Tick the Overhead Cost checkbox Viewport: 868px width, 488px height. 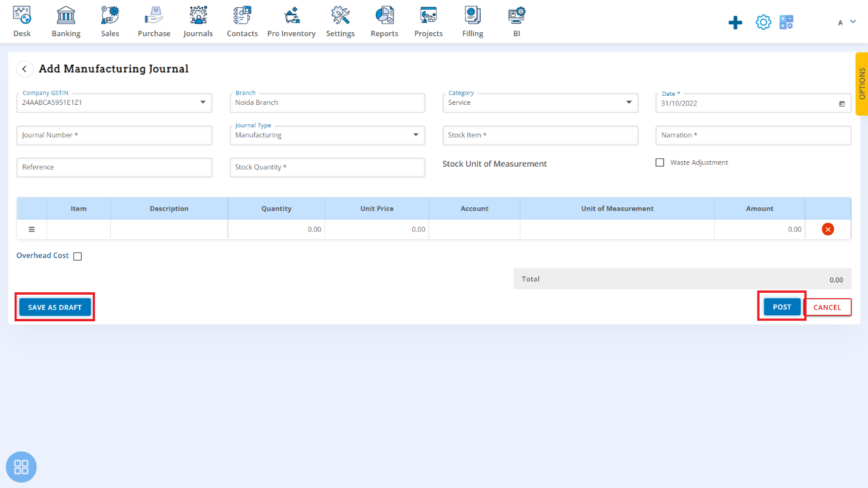click(x=78, y=256)
